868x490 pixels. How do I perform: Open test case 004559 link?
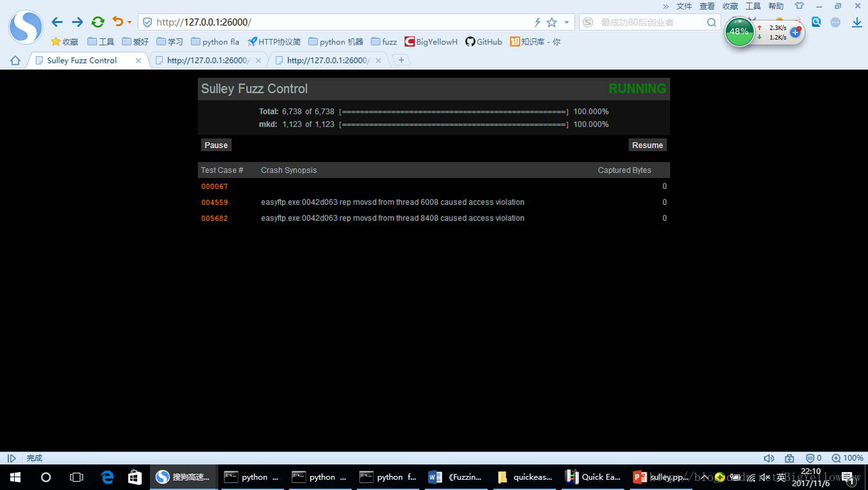point(214,202)
